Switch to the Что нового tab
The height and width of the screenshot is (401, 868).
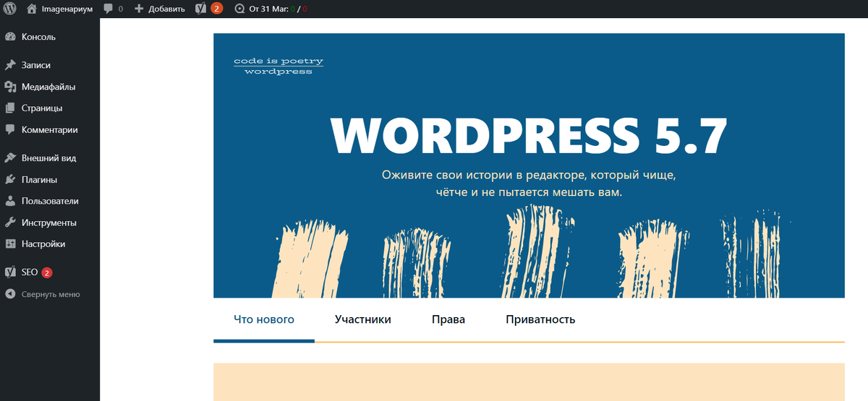tap(264, 319)
